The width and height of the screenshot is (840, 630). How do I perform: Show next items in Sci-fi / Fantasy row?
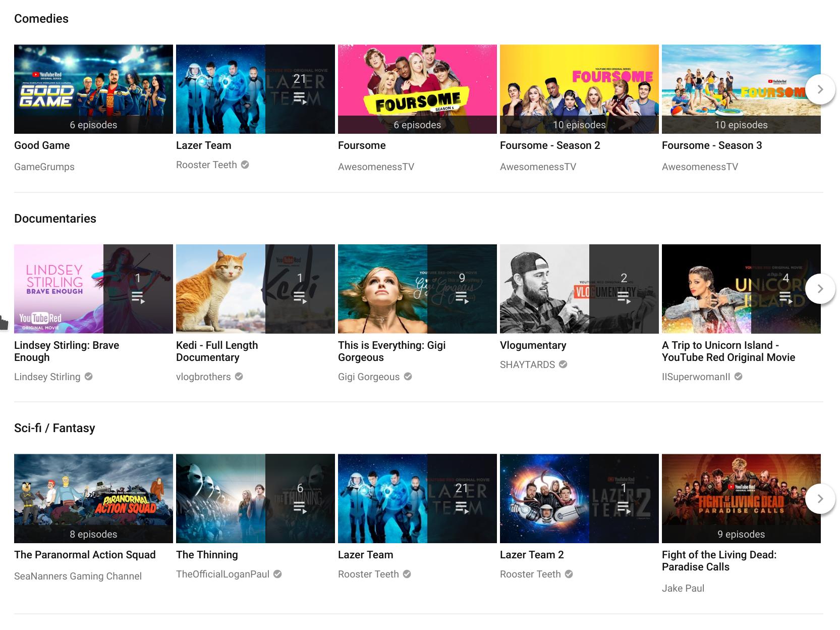[820, 499]
